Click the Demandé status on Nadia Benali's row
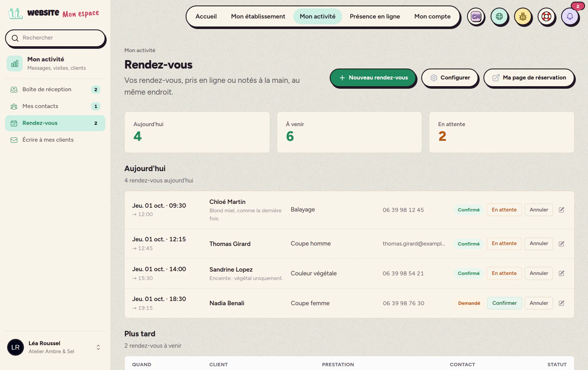 pos(469,303)
